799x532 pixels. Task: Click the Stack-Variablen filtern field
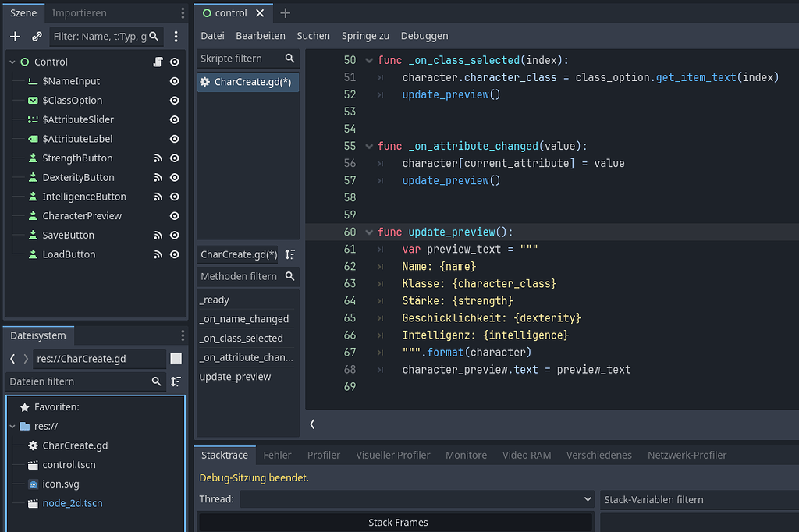click(x=699, y=499)
